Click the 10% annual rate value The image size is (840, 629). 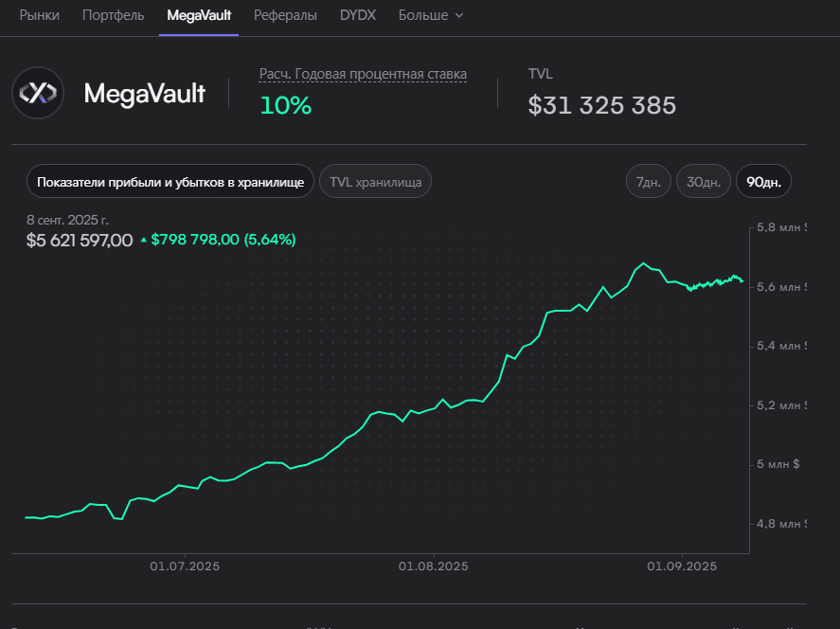click(285, 105)
